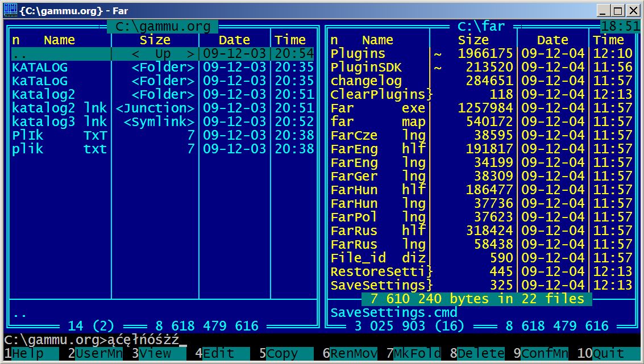Select the FarEng hlf file
The image size is (644, 364).
(x=481, y=149)
